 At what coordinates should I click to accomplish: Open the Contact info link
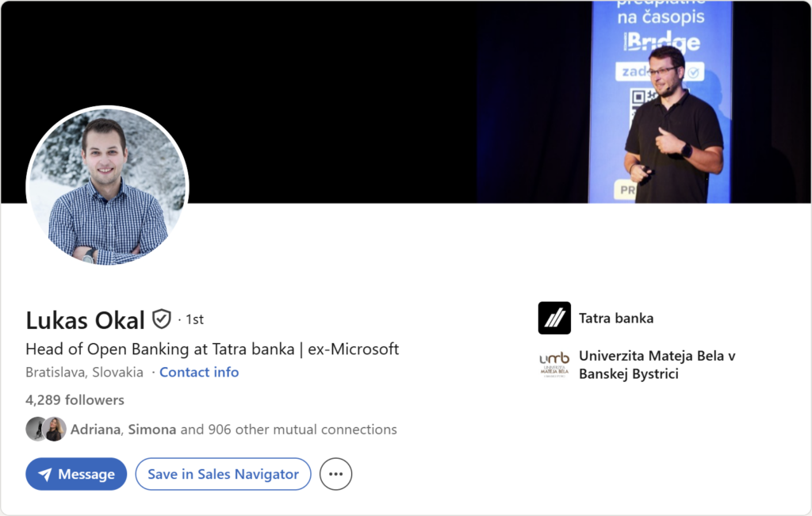point(199,372)
